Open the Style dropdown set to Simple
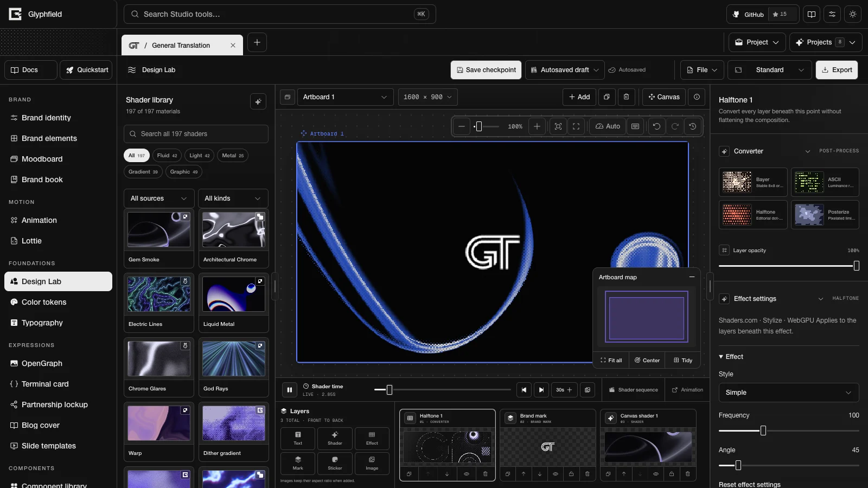This screenshot has width=868, height=488. (x=789, y=393)
